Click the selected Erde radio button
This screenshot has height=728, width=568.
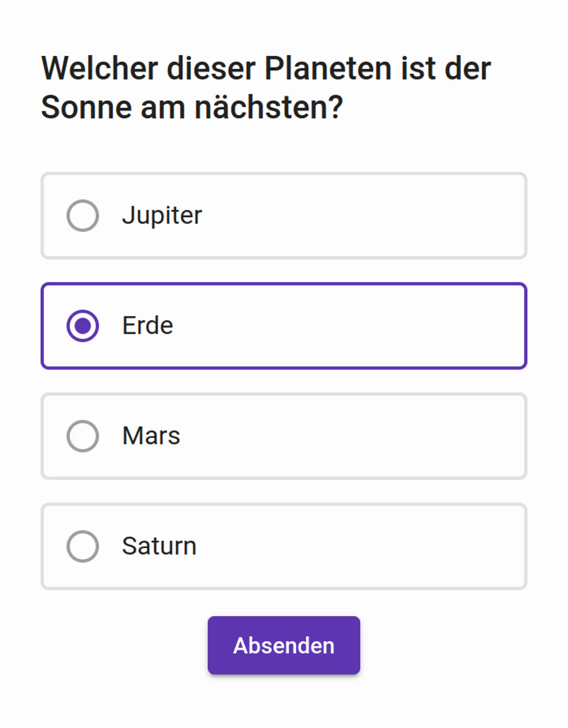click(83, 326)
